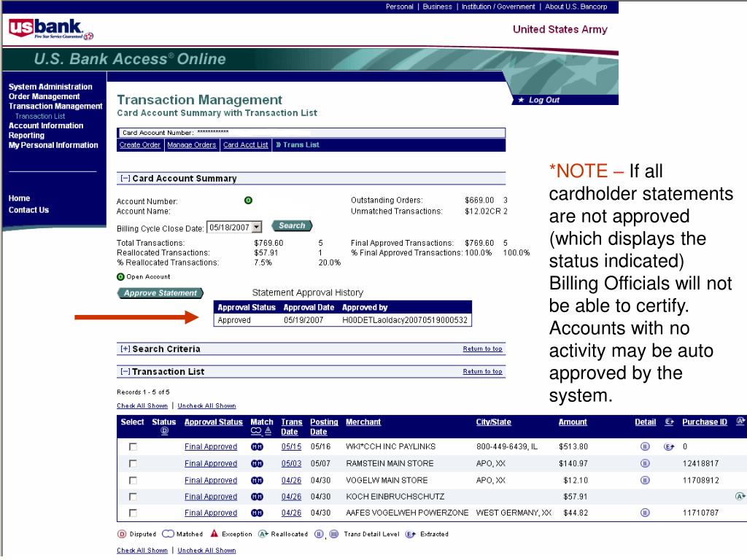Open detail icon for WKI*CCH INC PAYLINKS row
Screen dimensions: 747x560
645,447
